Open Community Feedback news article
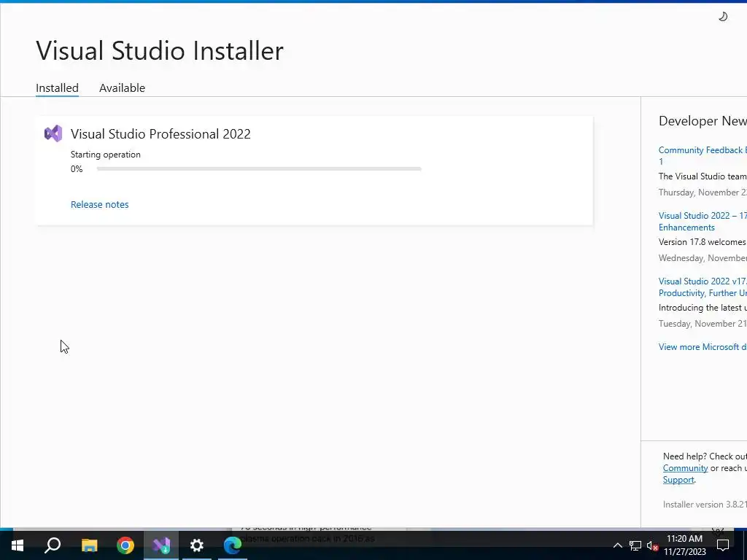Viewport: 747px width, 560px height. tap(703, 156)
